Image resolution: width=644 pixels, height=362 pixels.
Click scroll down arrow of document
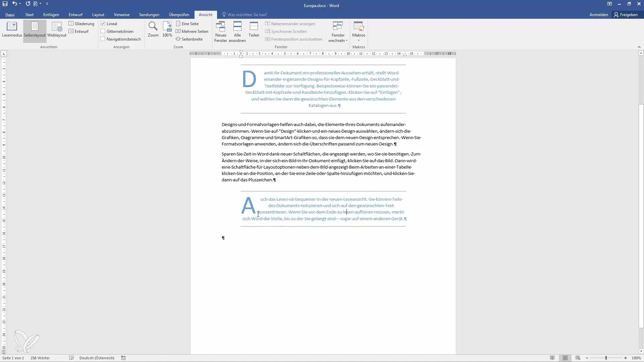tap(641, 351)
